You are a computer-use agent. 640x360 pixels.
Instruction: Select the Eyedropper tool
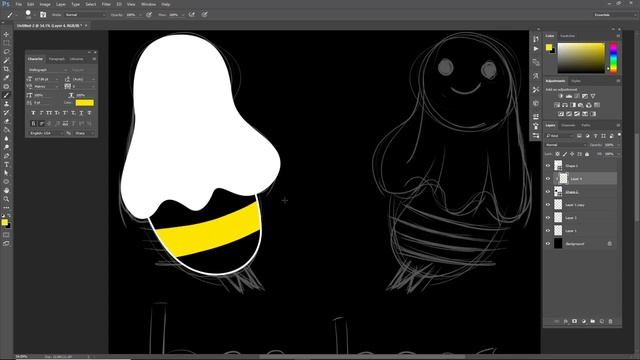[6, 78]
